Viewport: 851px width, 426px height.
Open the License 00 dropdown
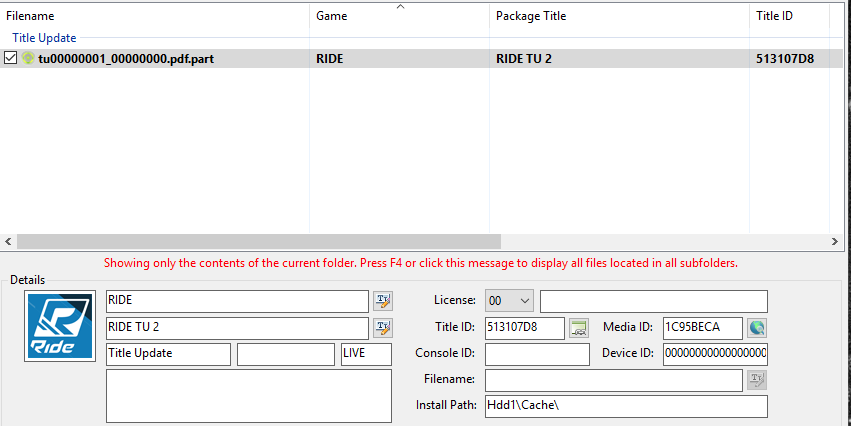(x=509, y=301)
